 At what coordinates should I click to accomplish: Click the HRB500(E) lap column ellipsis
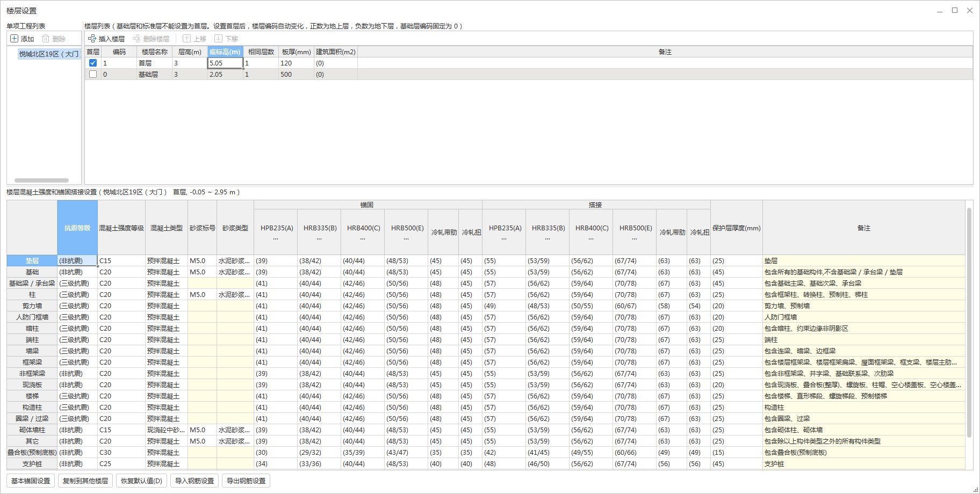tap(635, 238)
